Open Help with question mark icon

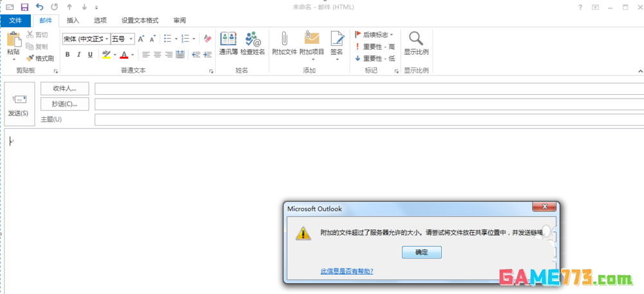tap(580, 7)
